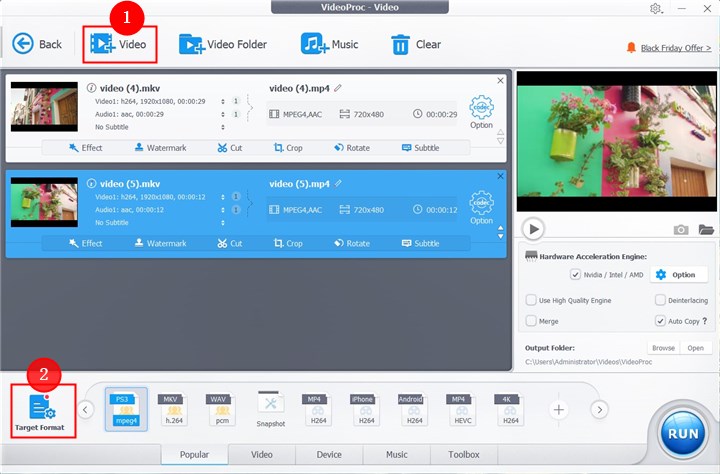Screen dimensions: 720x474
Task: Add a Video Folder
Action: [223, 45]
